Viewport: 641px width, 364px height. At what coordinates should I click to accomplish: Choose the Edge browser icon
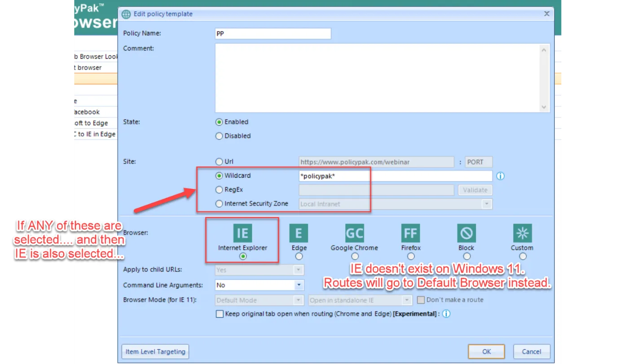coord(299,233)
